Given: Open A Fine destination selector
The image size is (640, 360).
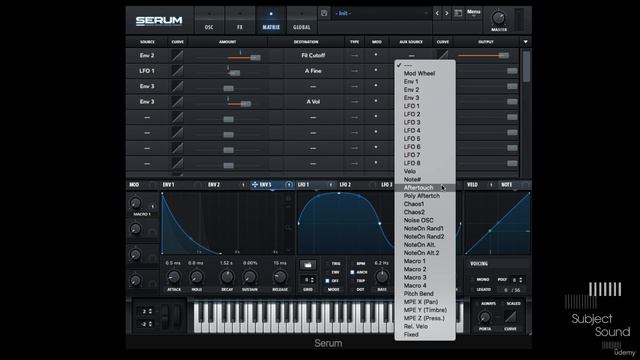Looking at the screenshot, I should pyautogui.click(x=313, y=71).
